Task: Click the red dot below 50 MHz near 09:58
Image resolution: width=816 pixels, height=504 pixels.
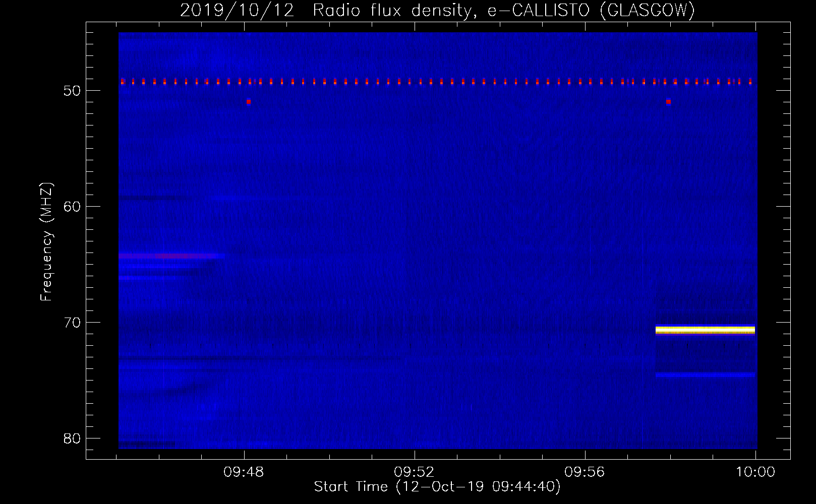Action: [668, 102]
